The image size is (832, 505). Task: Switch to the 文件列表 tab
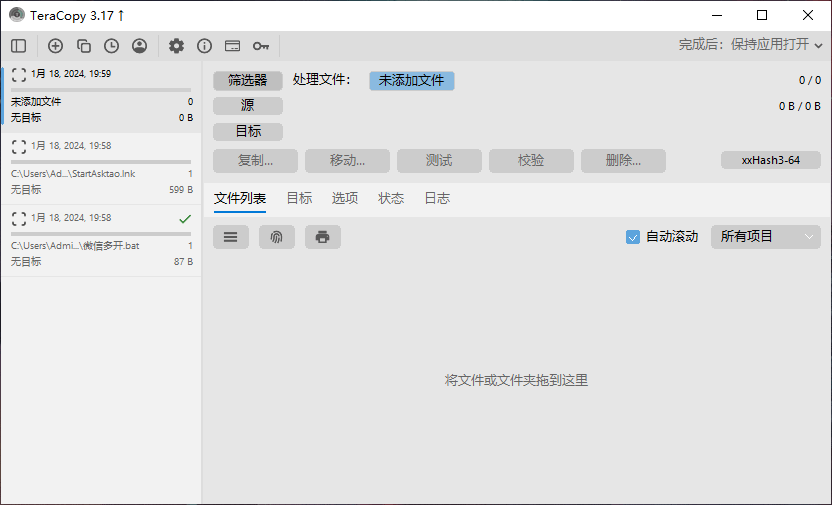pyautogui.click(x=240, y=198)
